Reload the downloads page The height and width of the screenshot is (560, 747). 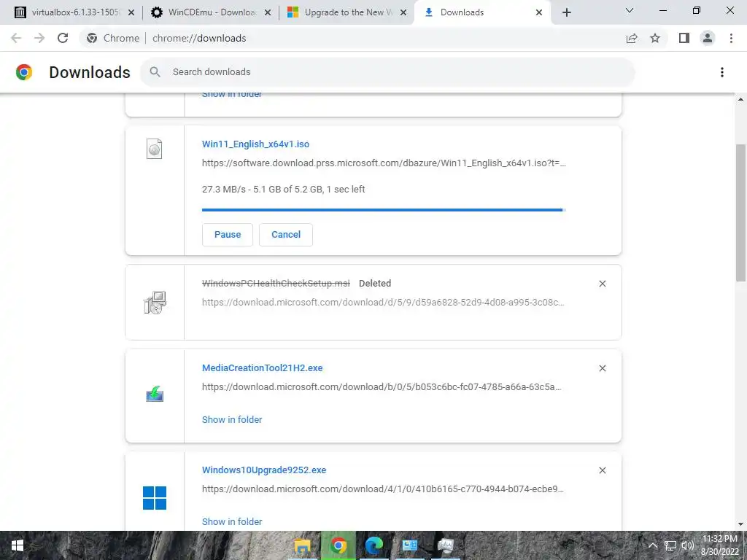point(63,38)
